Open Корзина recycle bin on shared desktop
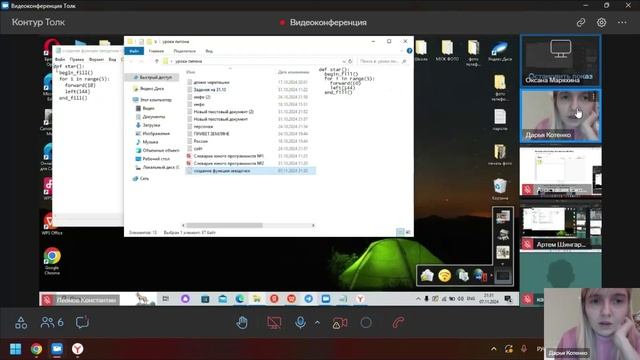640x360 pixels. 500,189
